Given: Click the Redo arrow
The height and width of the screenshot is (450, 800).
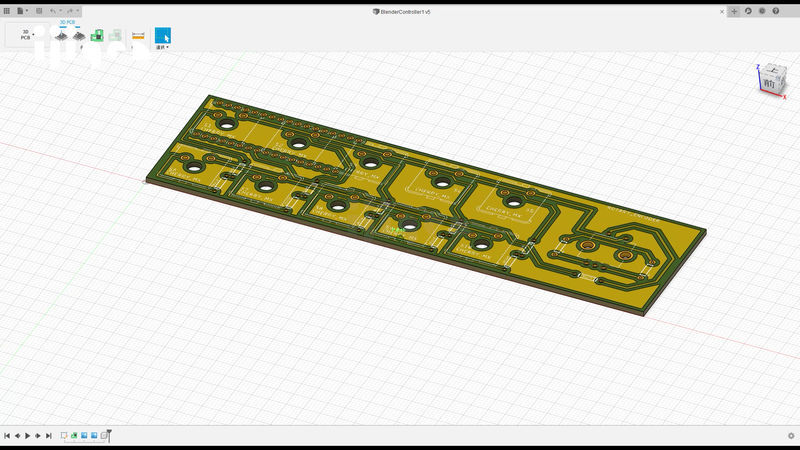Looking at the screenshot, I should (x=70, y=11).
